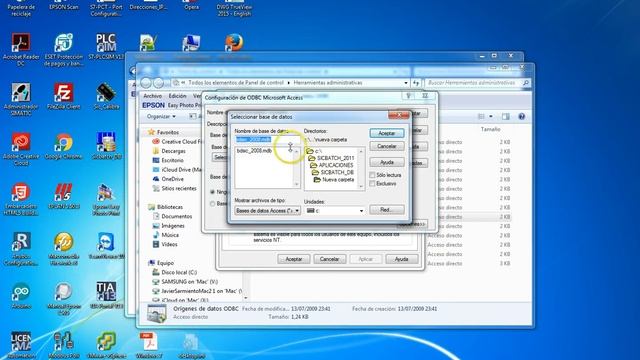This screenshot has width=640, height=360.
Task: Click Herramientas administrativas in the address bar
Action: pyautogui.click(x=327, y=83)
